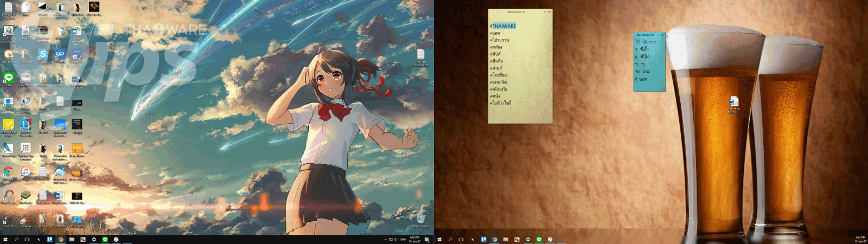Click the มือถือ line in yellow note
The image size is (868, 244).
click(x=496, y=61)
